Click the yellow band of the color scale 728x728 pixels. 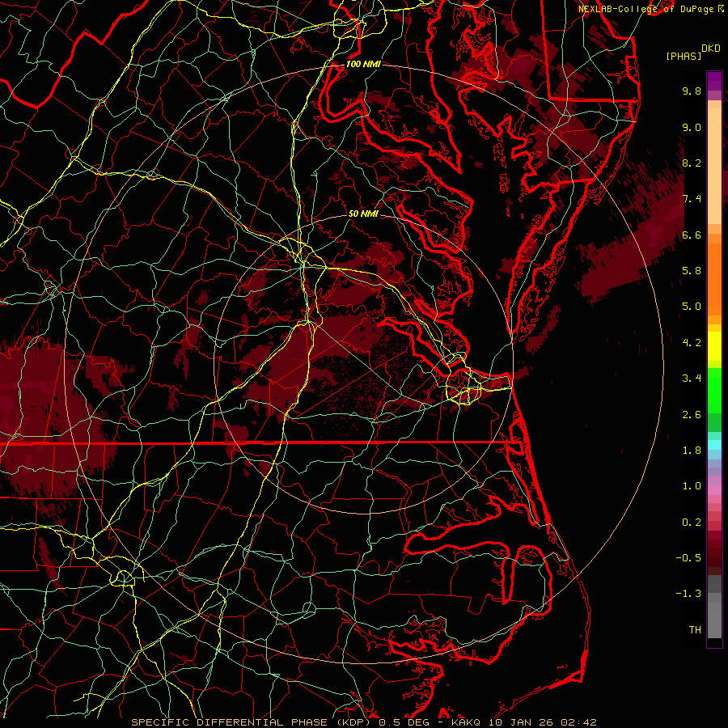[714, 346]
